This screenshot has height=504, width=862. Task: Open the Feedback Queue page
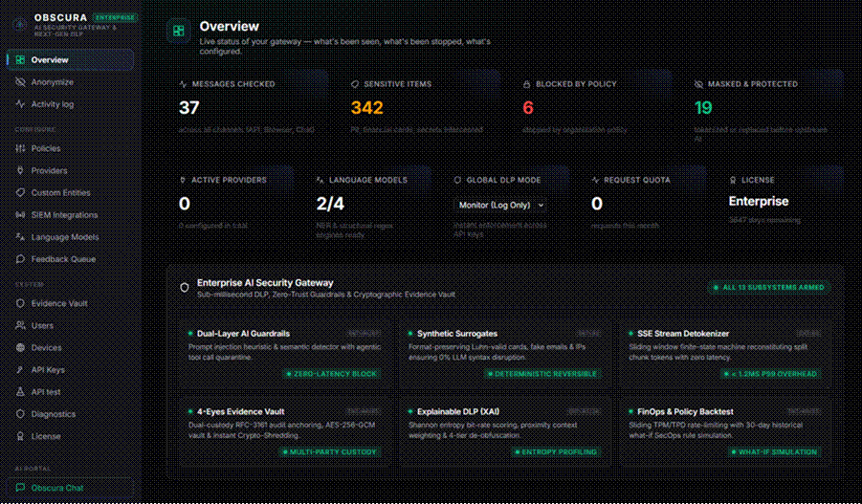71,259
